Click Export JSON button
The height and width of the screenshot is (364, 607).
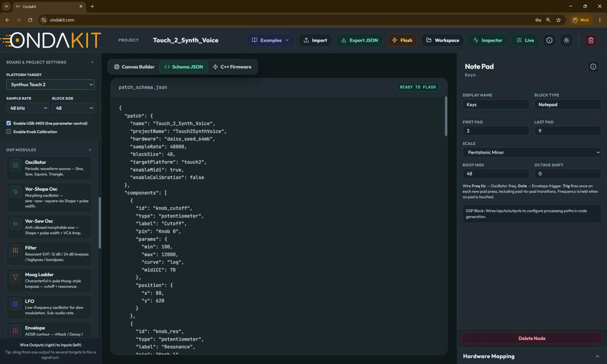pyautogui.click(x=359, y=40)
